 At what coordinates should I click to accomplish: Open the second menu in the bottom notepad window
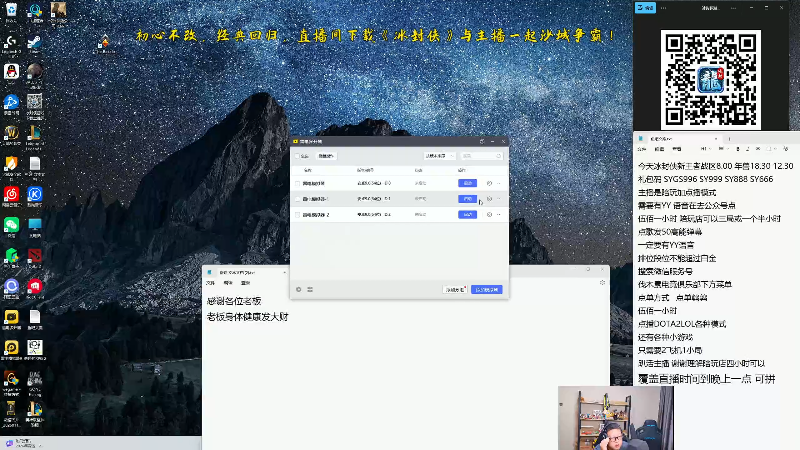228,283
